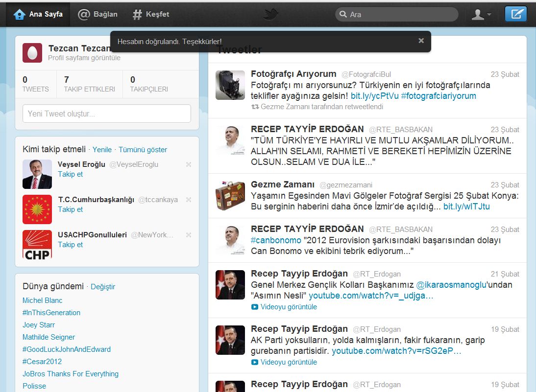Screen dimensions: 536x392
Task: Click Yenile to refresh follow suggestions
Action: [x=102, y=150]
